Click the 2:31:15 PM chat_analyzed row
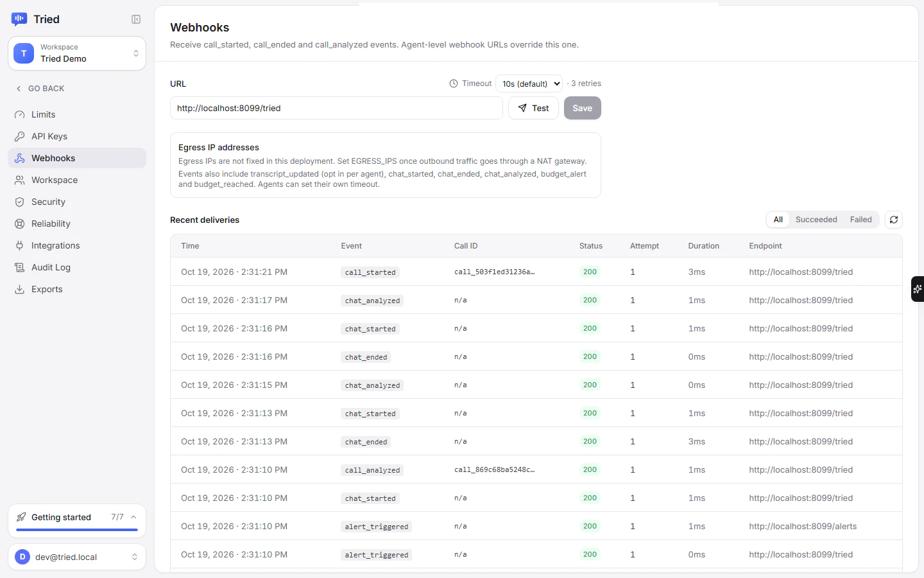This screenshot has width=924, height=578. 536,385
